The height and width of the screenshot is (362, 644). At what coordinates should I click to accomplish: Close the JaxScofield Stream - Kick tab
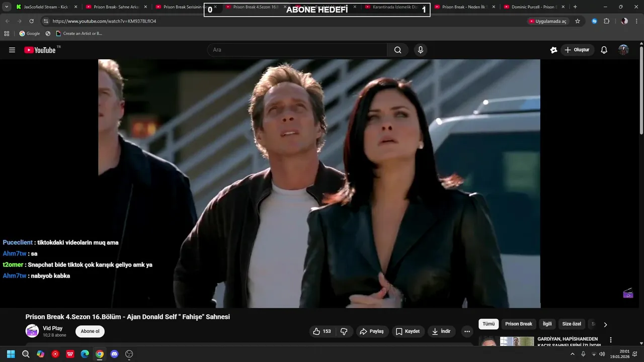(76, 7)
